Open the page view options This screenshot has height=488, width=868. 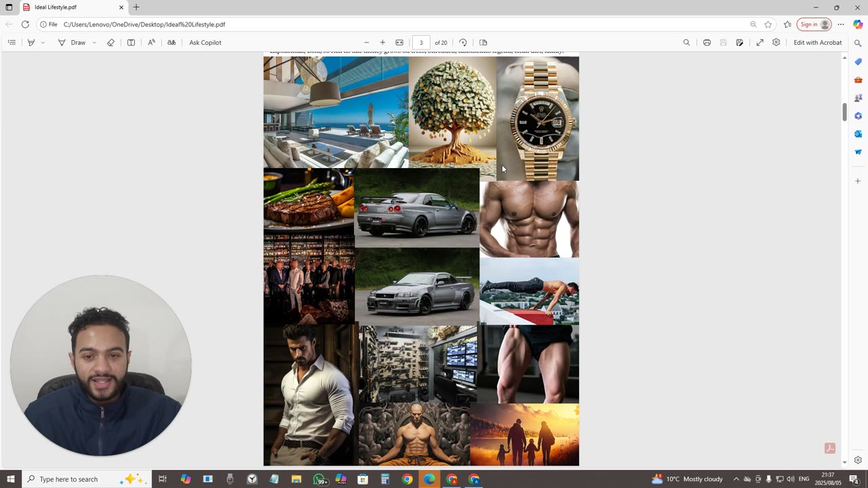coord(484,43)
